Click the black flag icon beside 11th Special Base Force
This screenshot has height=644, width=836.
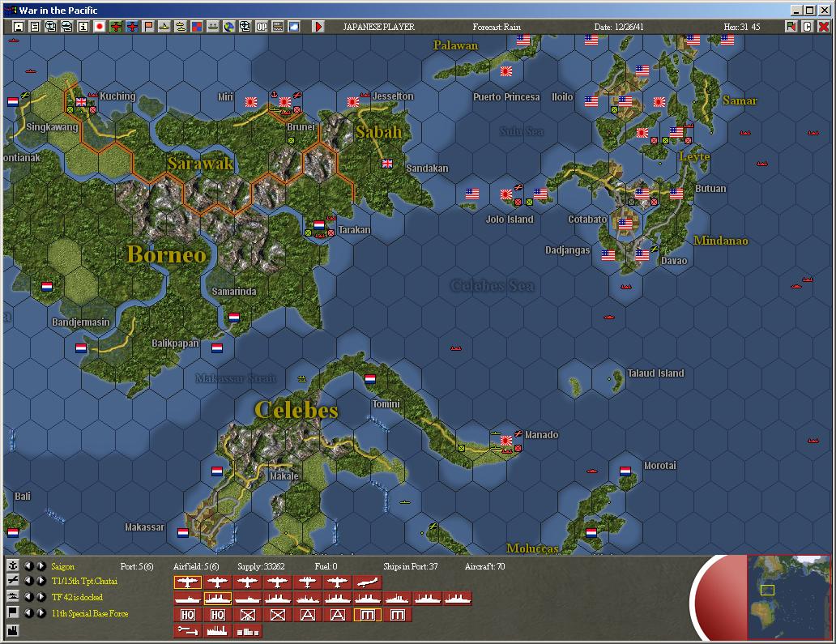coord(13,612)
